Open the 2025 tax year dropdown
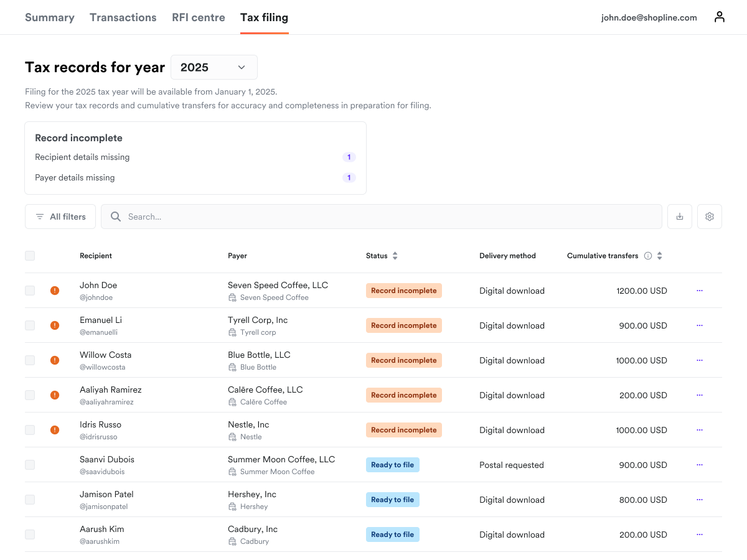 coord(214,67)
